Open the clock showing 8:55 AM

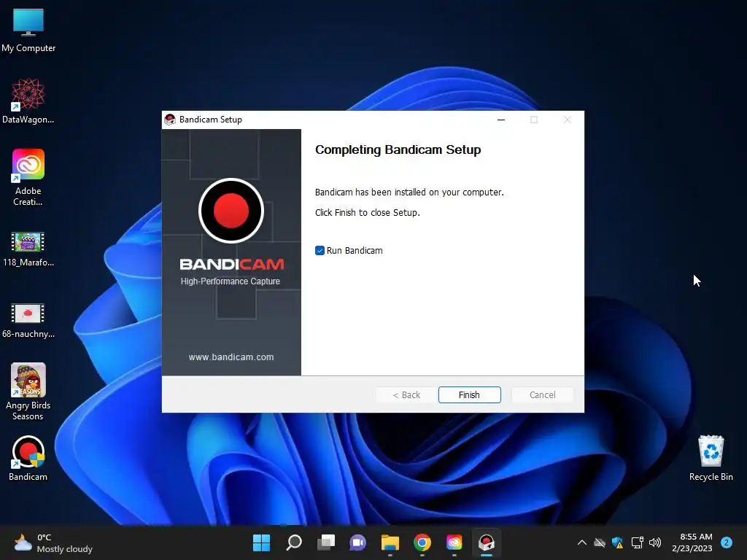click(692, 542)
